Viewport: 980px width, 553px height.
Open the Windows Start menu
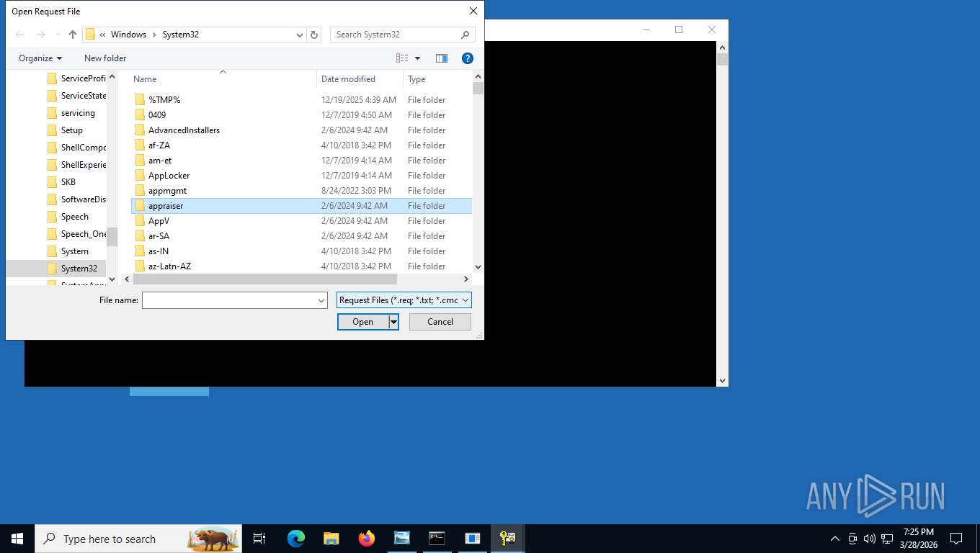point(17,539)
